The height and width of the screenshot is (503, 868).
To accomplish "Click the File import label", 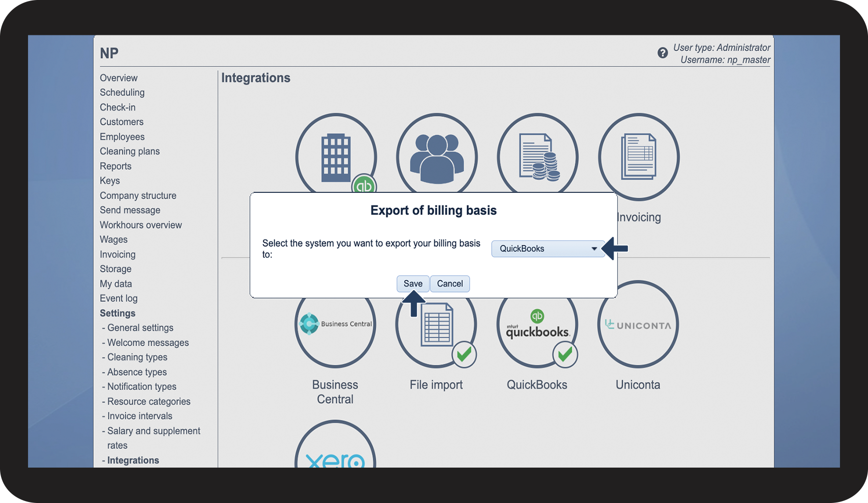I will (x=436, y=385).
